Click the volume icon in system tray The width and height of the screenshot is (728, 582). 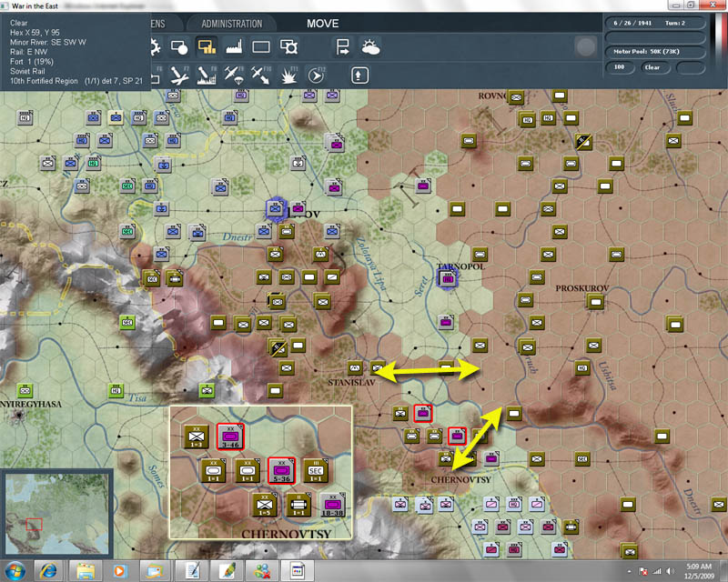[670, 571]
